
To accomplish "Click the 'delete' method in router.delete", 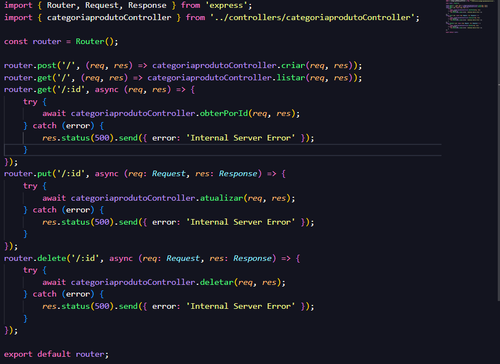I will pyautogui.click(x=52, y=258).
